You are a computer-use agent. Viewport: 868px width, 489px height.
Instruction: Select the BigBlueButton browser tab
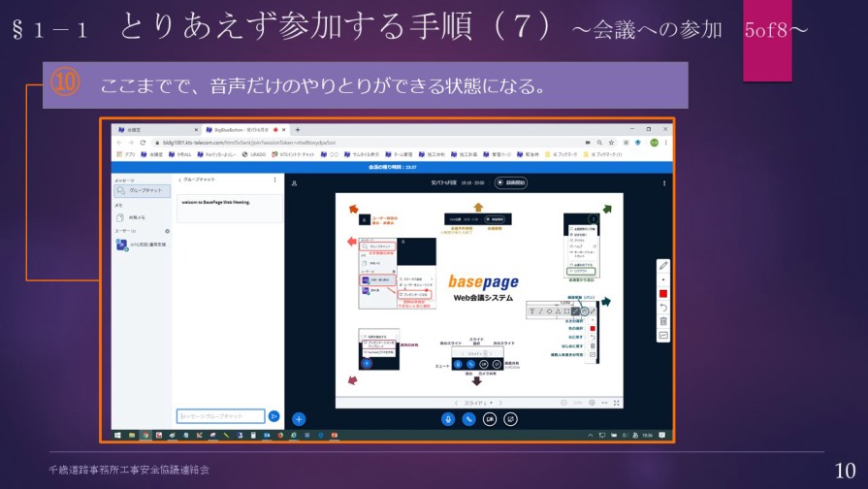click(x=239, y=129)
